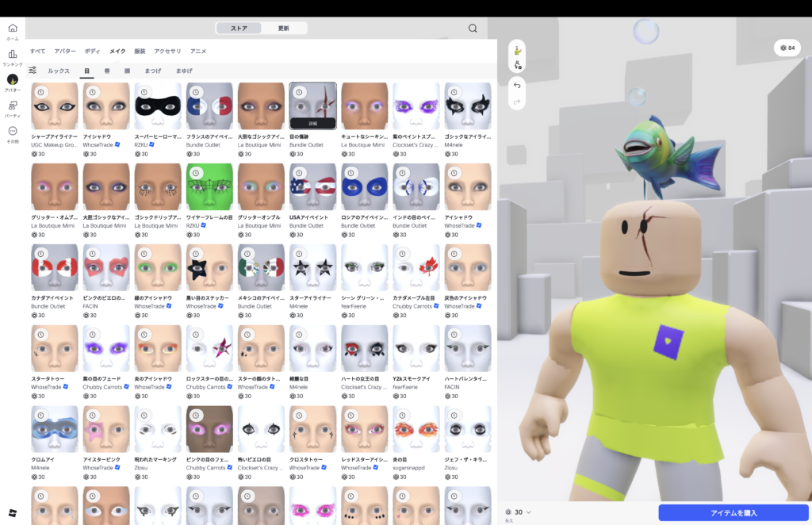Image resolution: width=812 pixels, height=525 pixels.
Task: Select the 服装 category tab
Action: [140, 51]
